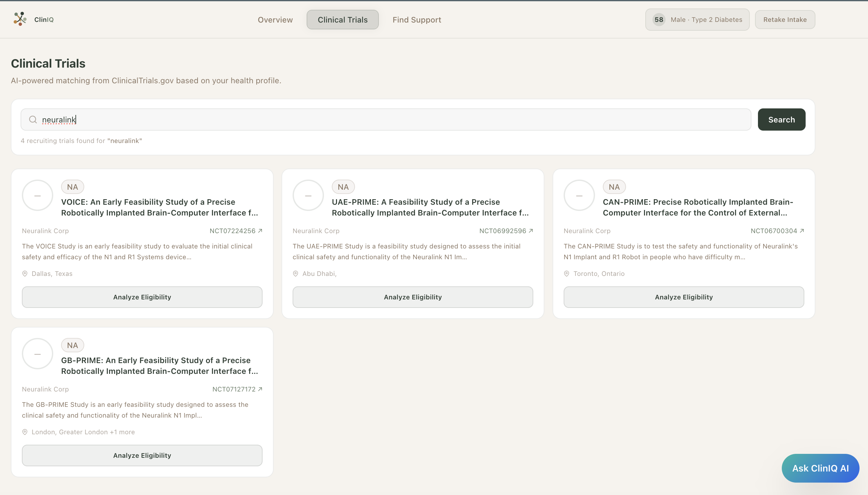Screen dimensions: 868x495
Task: Open NCT06700304 external link arrow
Action: coord(802,231)
